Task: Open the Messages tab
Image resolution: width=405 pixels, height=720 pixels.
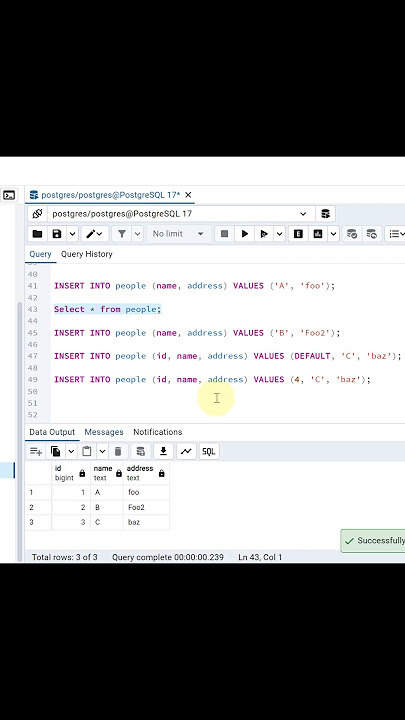Action: pos(104,432)
